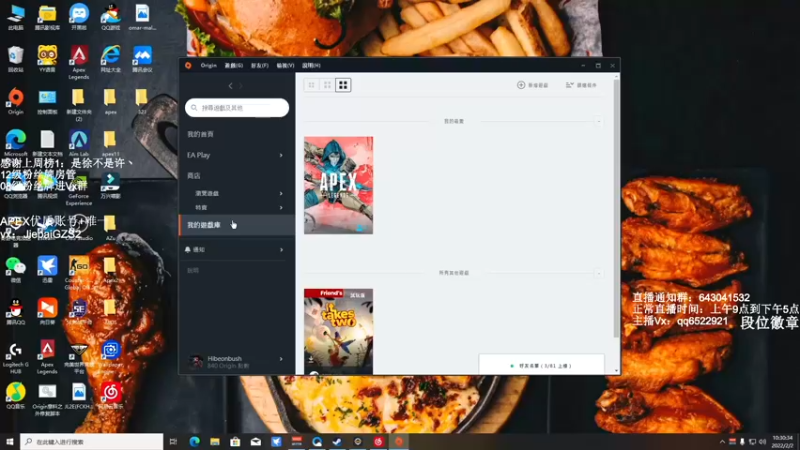Open This PC desktop icon

tap(16, 17)
